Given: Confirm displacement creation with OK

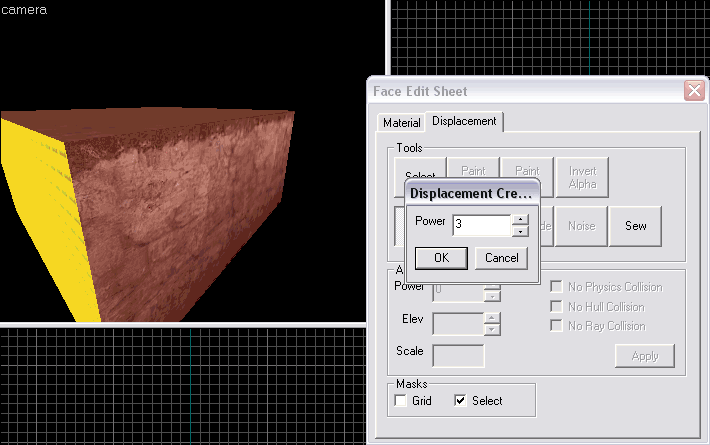Looking at the screenshot, I should point(441,258).
